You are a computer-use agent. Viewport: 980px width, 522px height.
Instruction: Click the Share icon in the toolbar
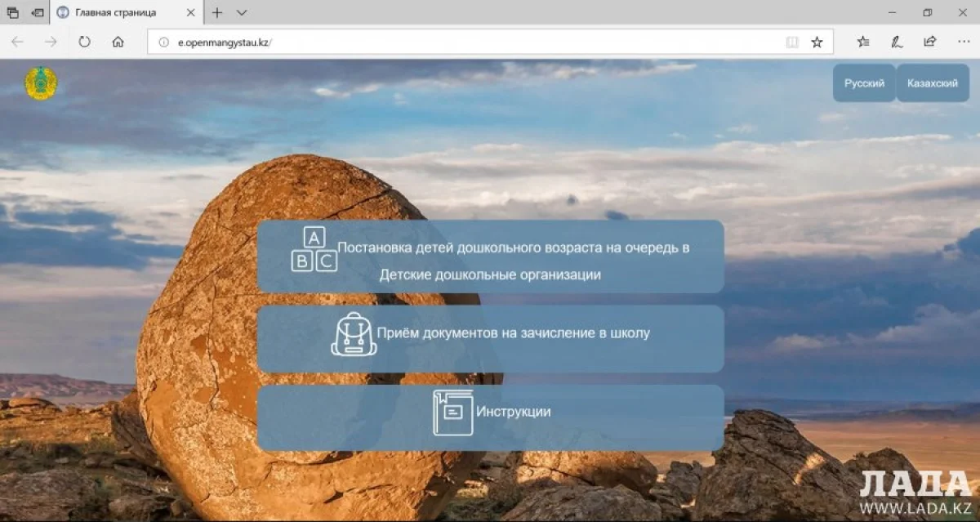(929, 42)
